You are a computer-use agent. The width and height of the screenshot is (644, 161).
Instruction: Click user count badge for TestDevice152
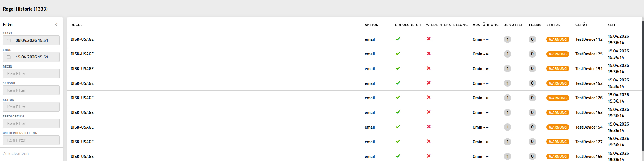coord(508,83)
